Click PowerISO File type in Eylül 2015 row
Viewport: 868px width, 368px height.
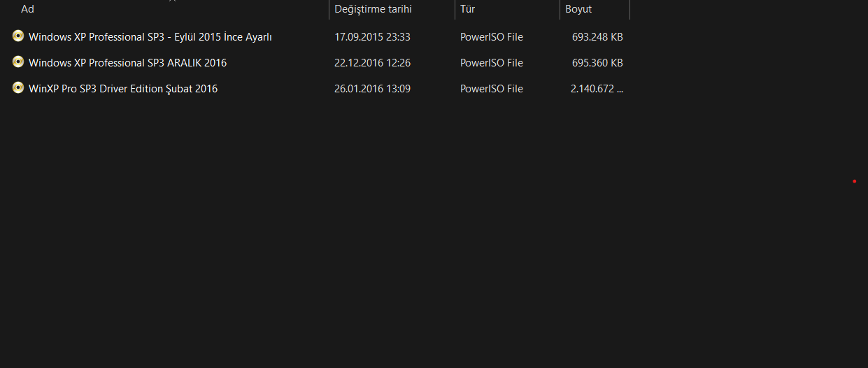pos(492,37)
